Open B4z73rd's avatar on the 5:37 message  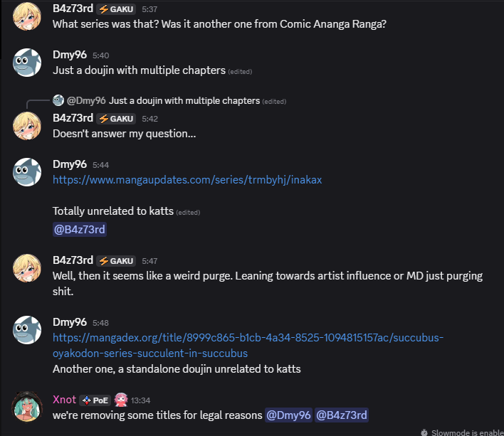click(28, 16)
